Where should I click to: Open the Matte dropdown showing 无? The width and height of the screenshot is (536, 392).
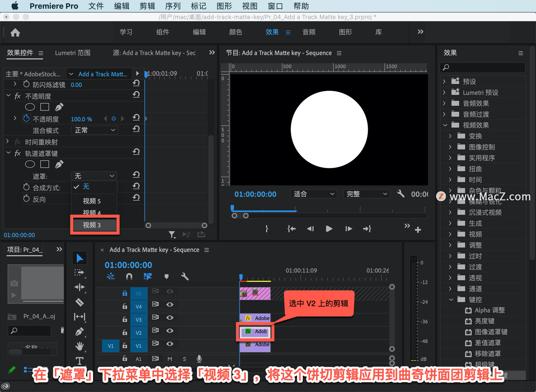[94, 176]
